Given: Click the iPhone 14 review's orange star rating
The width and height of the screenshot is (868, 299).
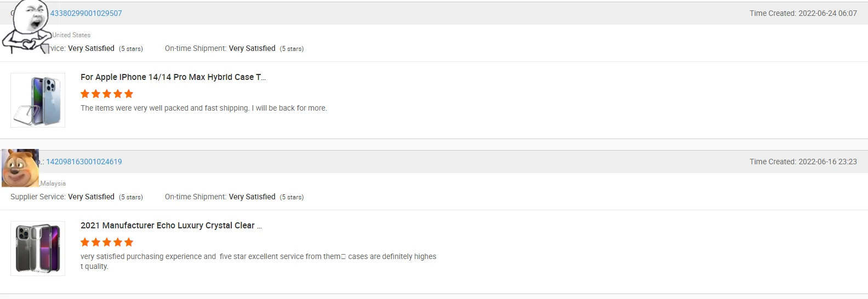Looking at the screenshot, I should coord(107,94).
